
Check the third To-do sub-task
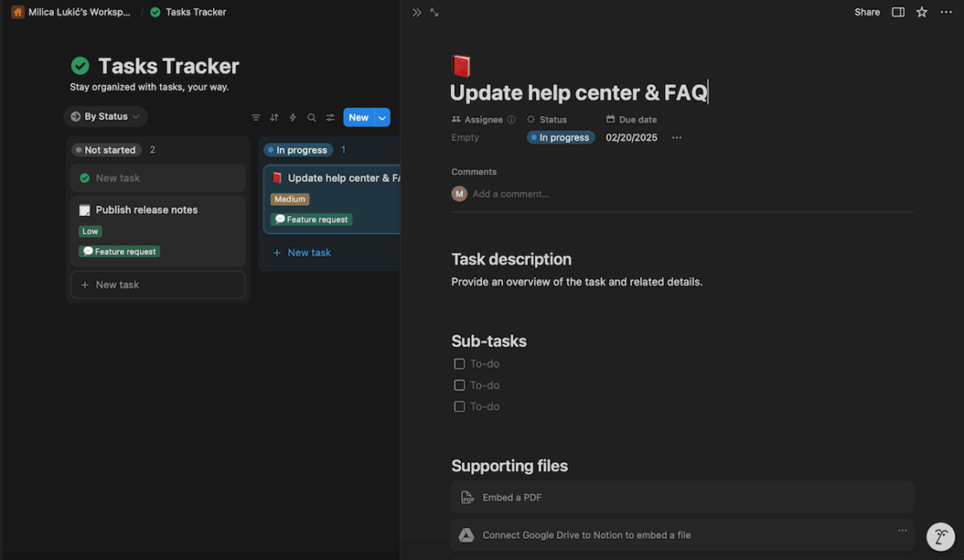459,405
